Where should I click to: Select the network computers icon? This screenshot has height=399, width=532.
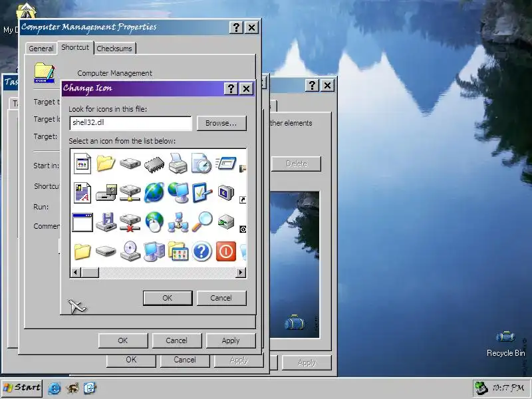[x=178, y=222]
